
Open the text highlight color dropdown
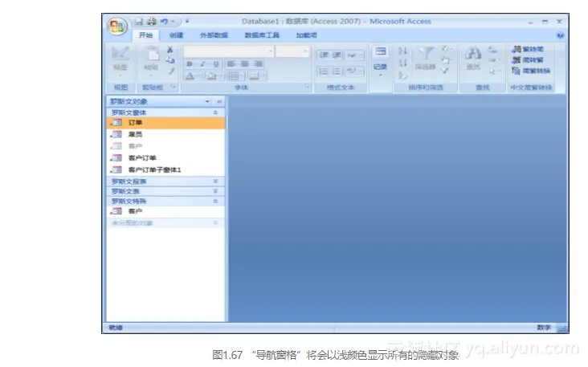[x=354, y=71]
